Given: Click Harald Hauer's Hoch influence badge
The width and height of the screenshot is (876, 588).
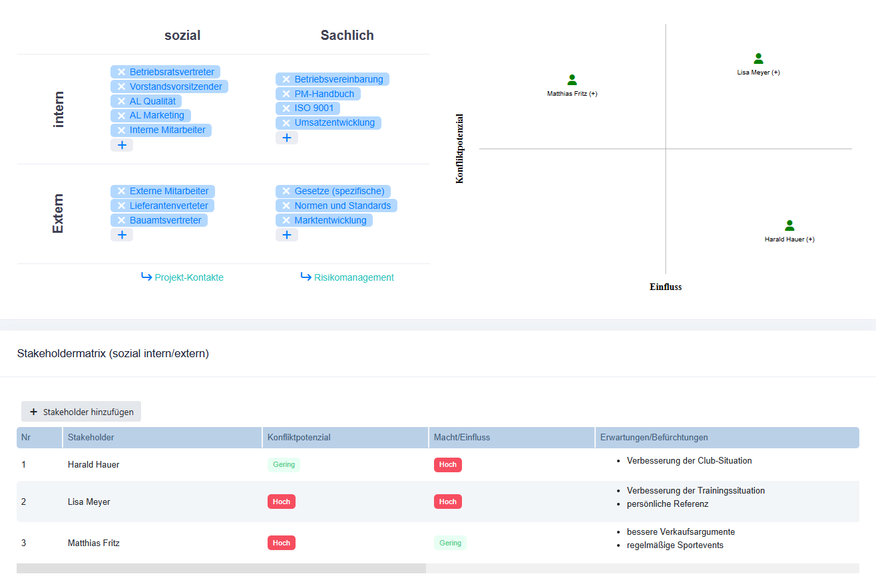Looking at the screenshot, I should pyautogui.click(x=448, y=465).
